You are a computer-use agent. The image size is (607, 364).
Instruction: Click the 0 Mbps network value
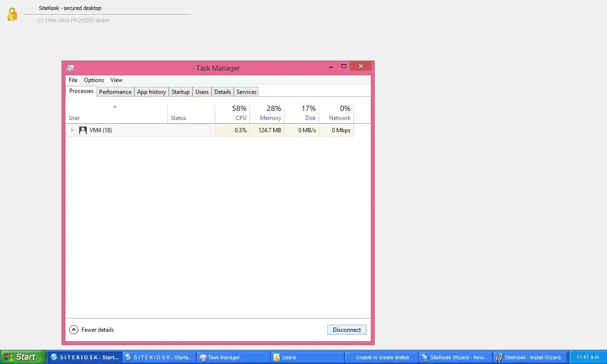click(341, 130)
